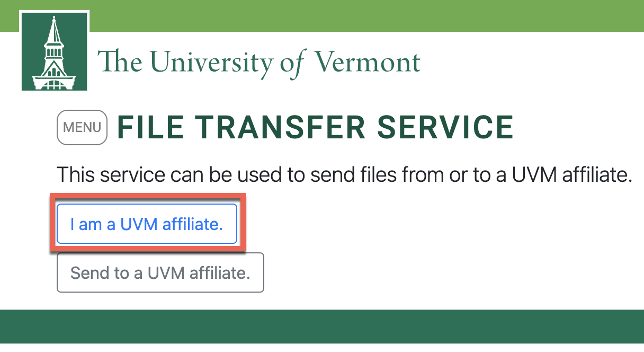Choose "Send to a UVM affiliate." button

pos(160,273)
